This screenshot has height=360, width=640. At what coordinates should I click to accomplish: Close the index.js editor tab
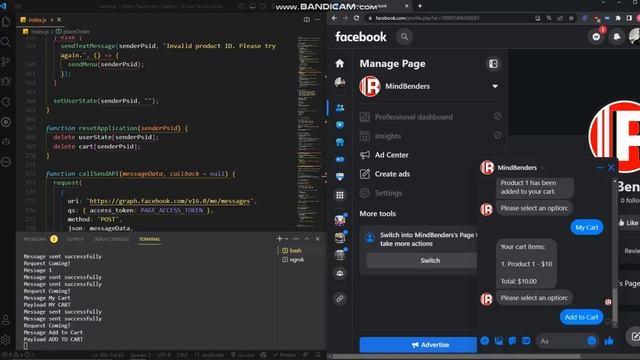(59, 20)
